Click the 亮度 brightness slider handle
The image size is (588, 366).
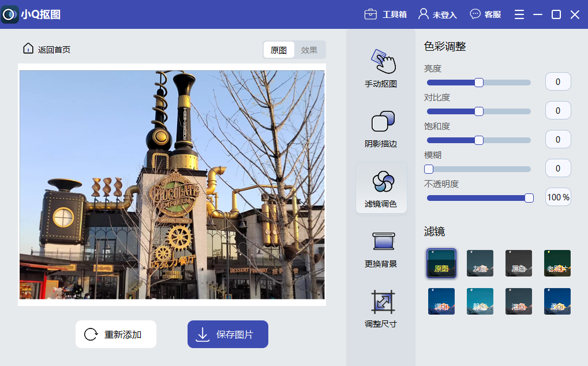coord(478,83)
